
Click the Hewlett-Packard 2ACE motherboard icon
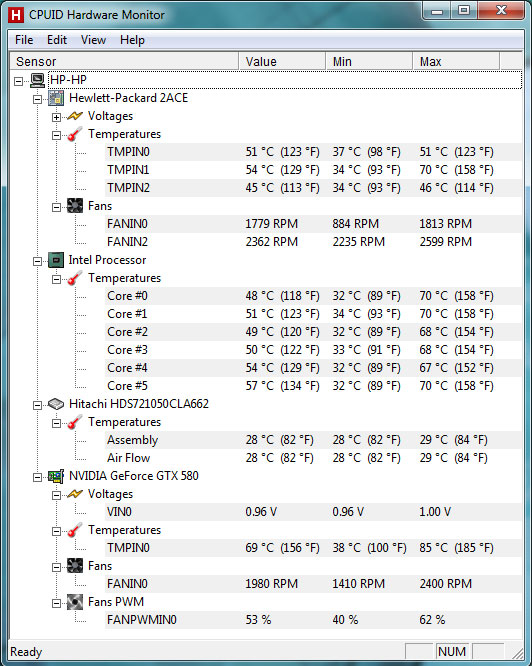coord(56,98)
